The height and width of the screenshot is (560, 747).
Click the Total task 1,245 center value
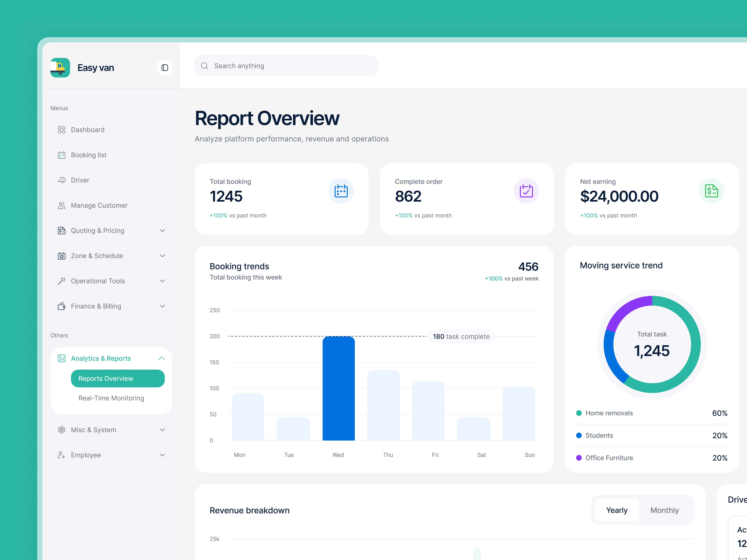tap(652, 351)
